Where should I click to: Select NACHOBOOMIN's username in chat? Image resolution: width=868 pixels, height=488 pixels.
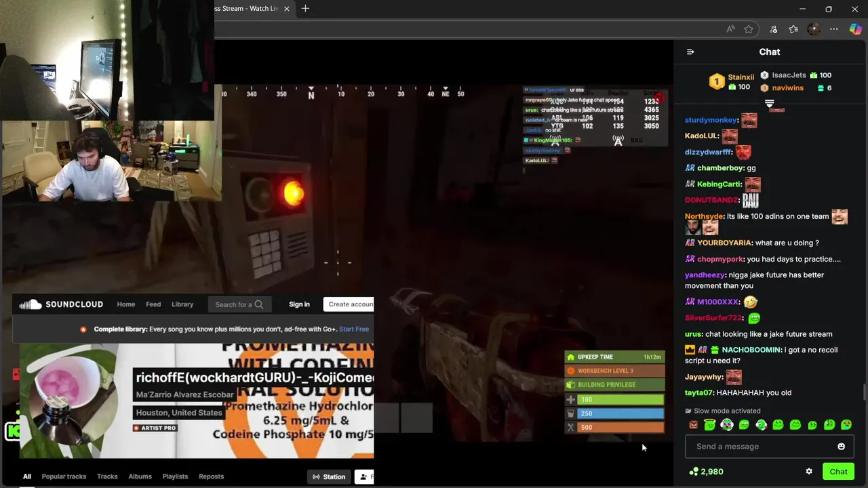751,350
